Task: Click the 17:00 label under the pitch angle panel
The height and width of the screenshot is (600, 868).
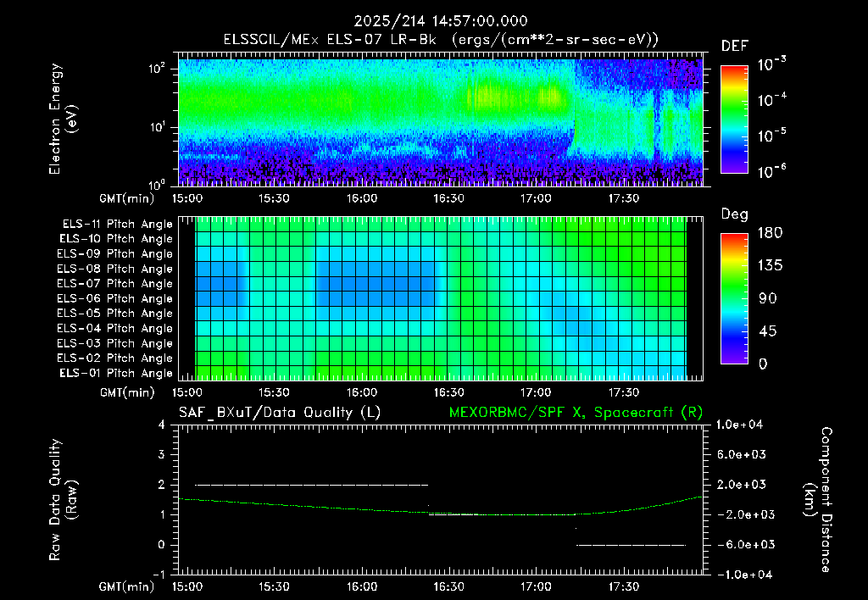Action: point(536,392)
